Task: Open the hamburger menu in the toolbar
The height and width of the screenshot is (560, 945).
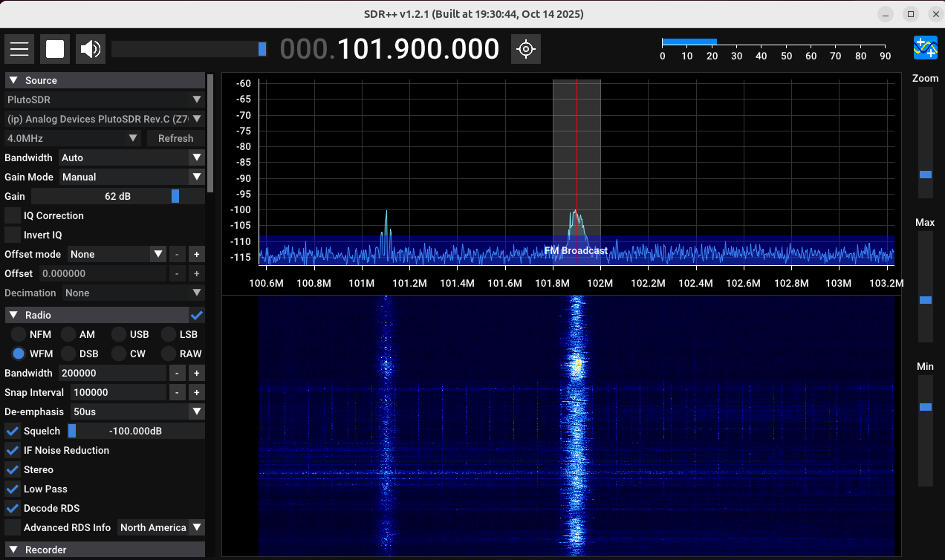Action: [19, 48]
